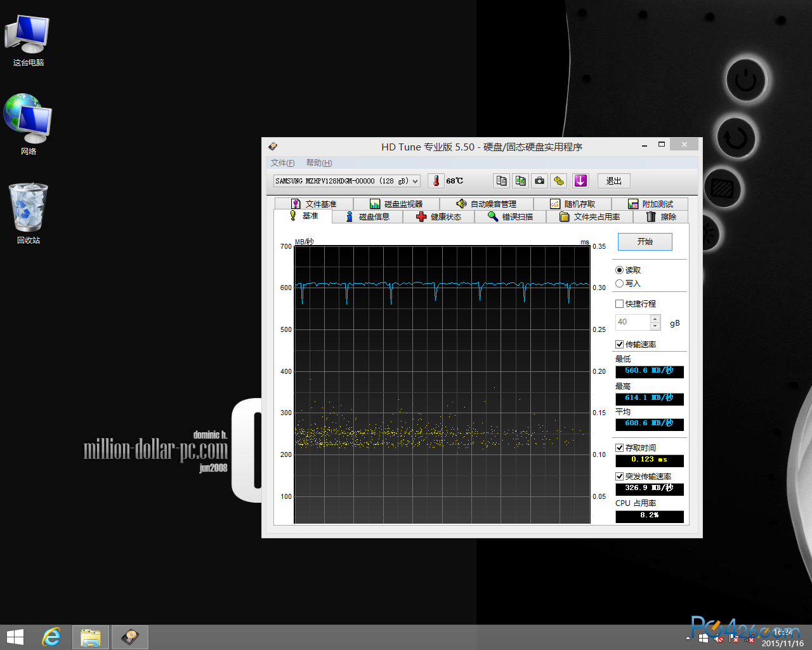This screenshot has width=812, height=650.
Task: Click the refresh arrow wallpaper button
Action: 737,138
